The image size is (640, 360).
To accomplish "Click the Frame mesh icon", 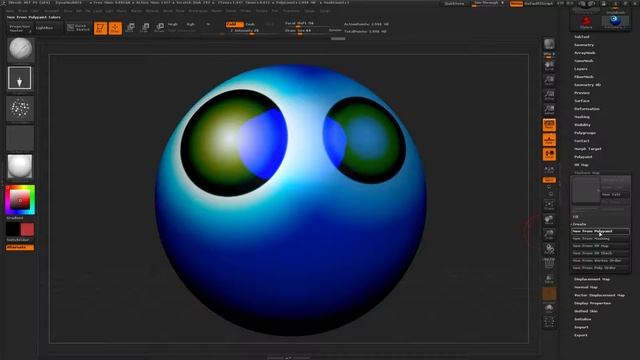I will [x=549, y=205].
